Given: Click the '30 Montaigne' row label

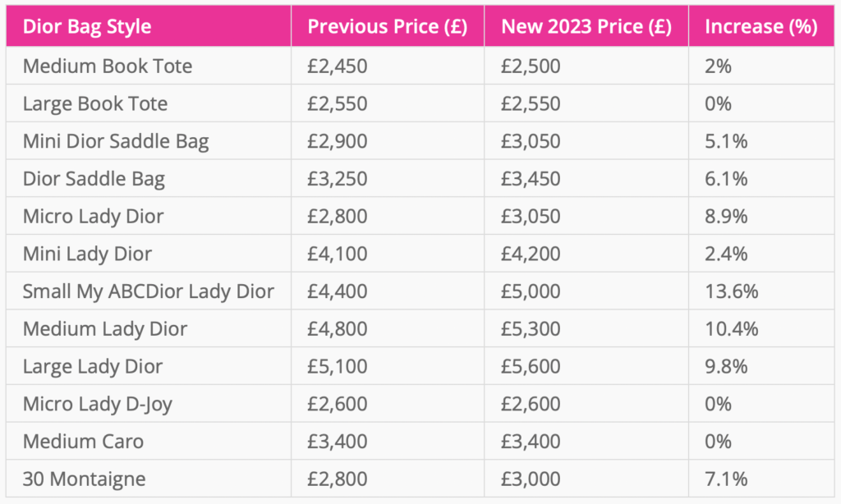Looking at the screenshot, I should coord(83,479).
